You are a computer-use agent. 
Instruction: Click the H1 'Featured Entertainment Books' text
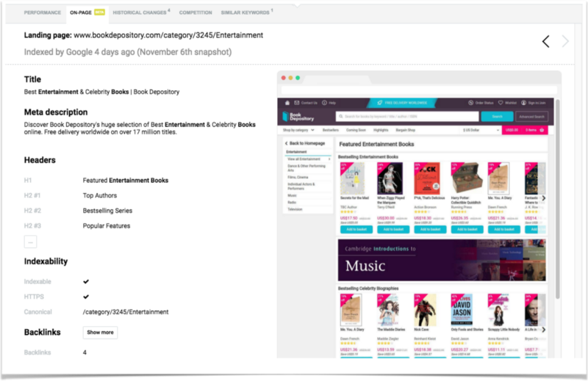[x=126, y=180]
